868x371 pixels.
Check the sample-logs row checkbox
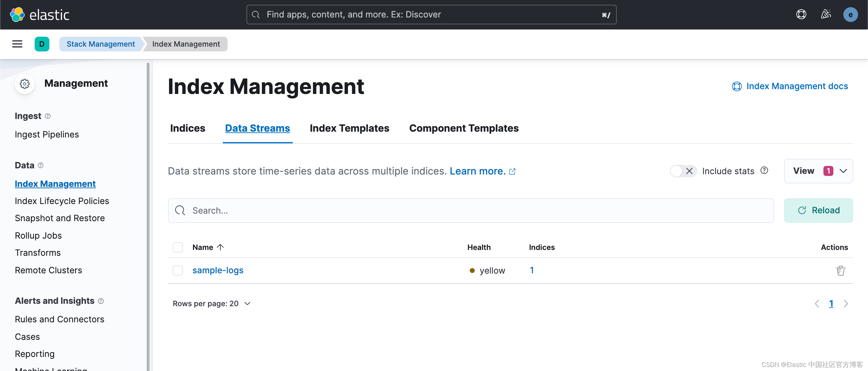(x=178, y=271)
